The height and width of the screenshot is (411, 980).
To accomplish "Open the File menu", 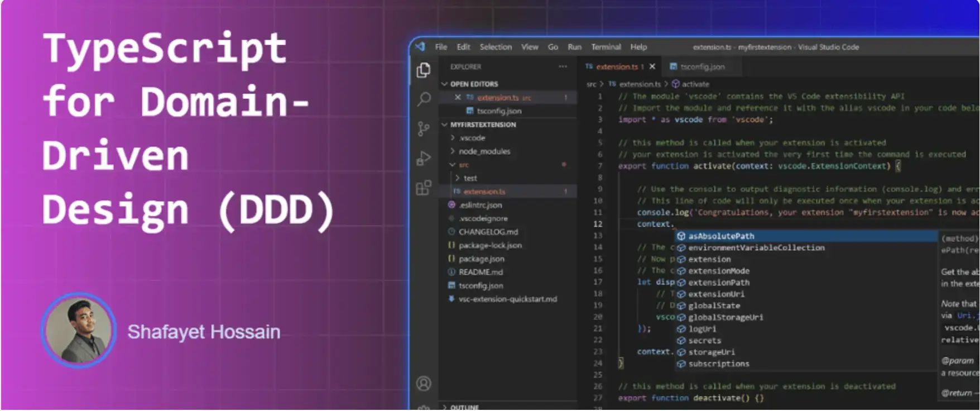I will (x=441, y=47).
